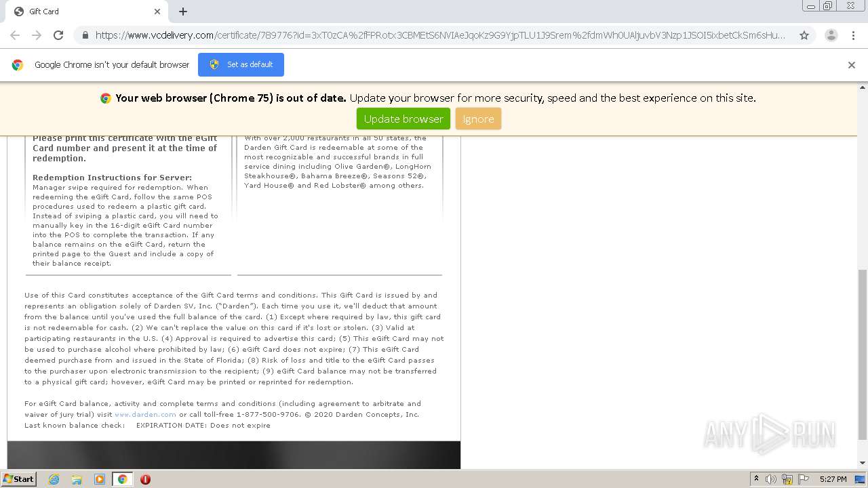Screen dimensions: 868x488
Task: Click the vcdelivery URL address bar
Action: coord(439,35)
